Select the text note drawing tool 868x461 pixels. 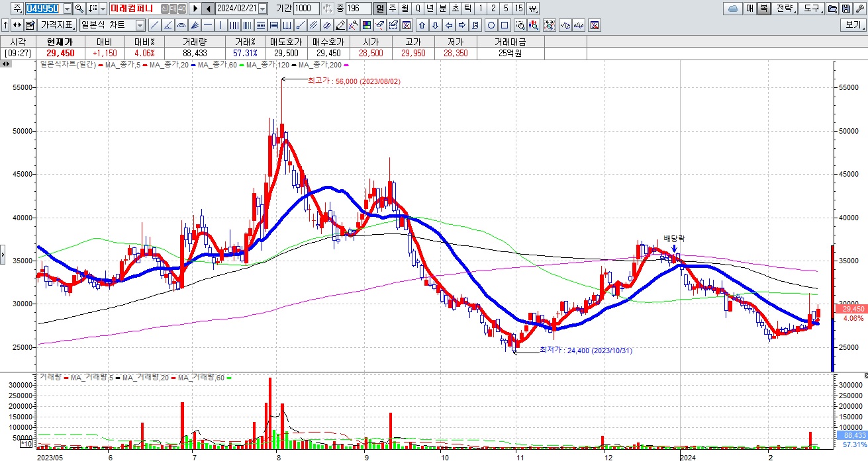(x=475, y=25)
